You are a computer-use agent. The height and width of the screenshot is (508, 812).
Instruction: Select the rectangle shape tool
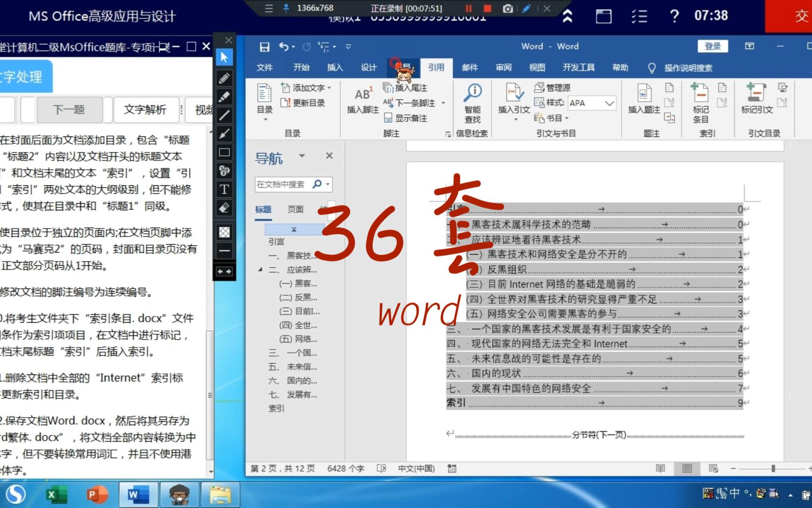coord(224,152)
